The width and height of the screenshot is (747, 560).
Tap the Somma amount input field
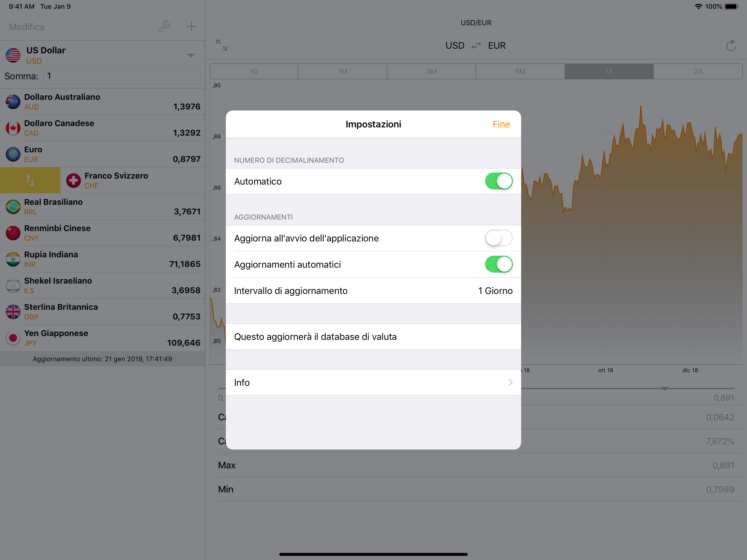[x=122, y=76]
